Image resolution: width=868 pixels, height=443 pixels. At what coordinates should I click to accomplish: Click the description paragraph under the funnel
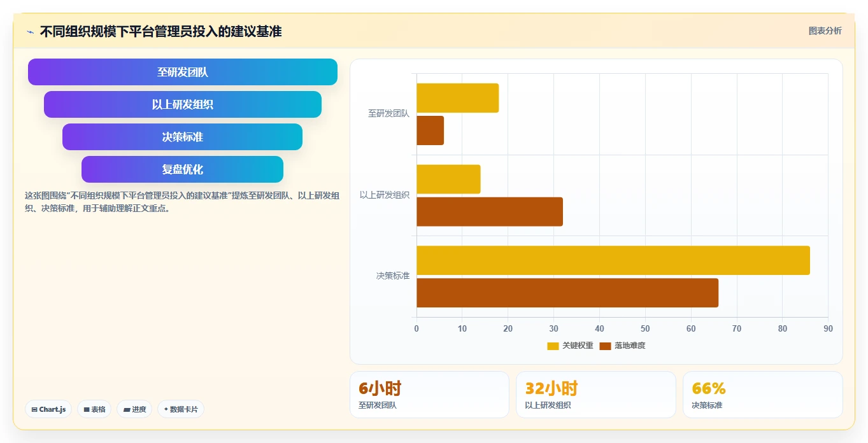[x=181, y=202]
